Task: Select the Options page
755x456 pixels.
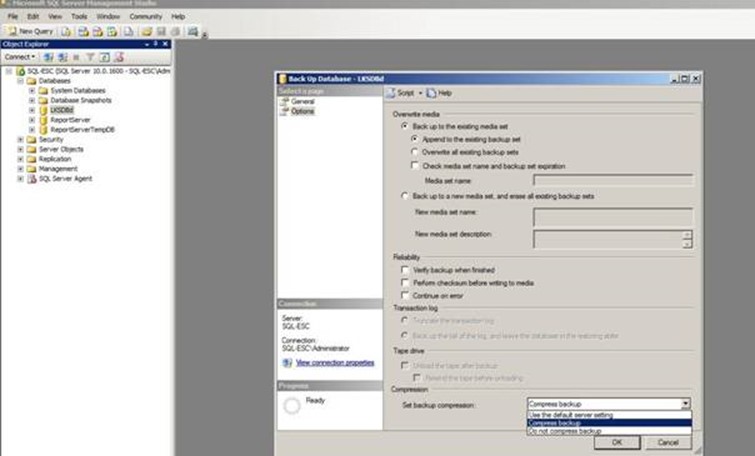Action: click(302, 111)
